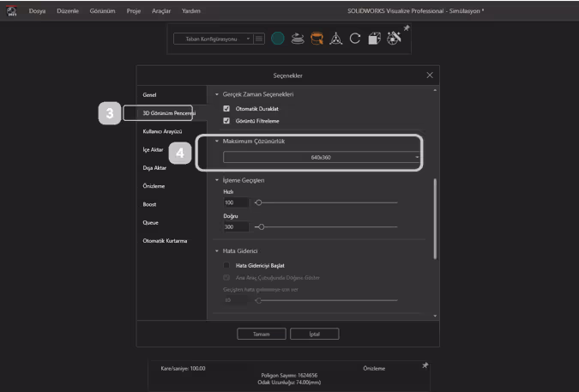Click the Kare/saniye: 100.00 status text
579x392 pixels.
click(184, 368)
